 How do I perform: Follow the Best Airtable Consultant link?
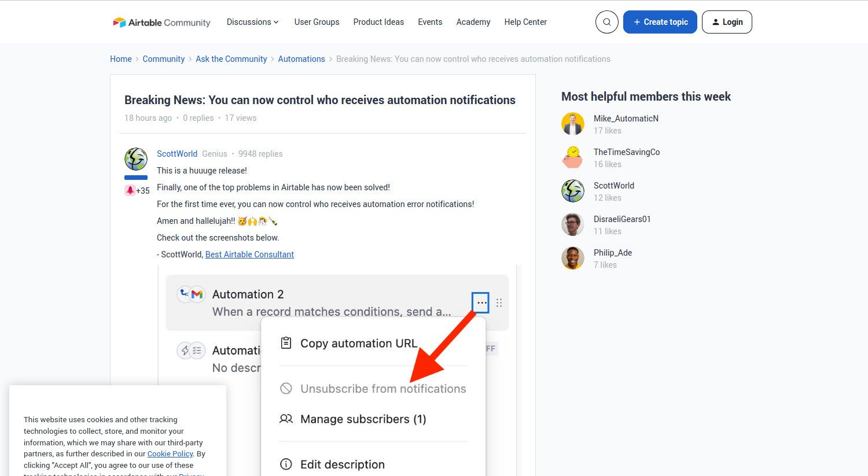[x=249, y=254]
